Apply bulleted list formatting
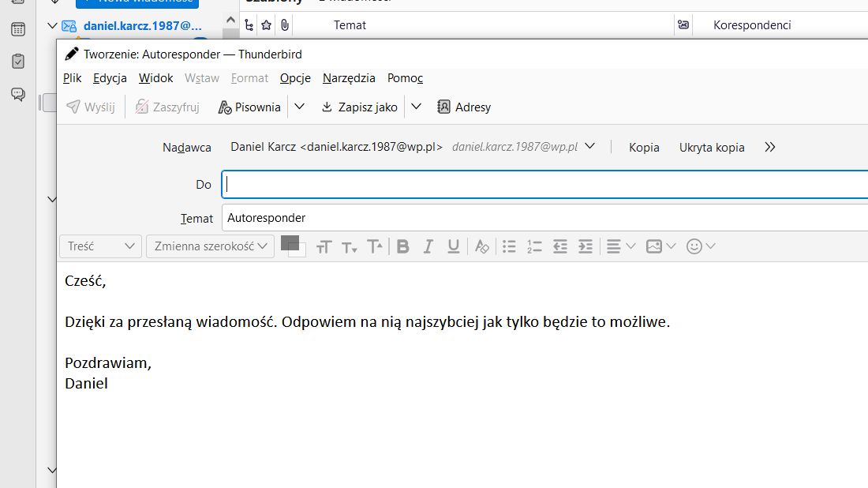The width and height of the screenshot is (868, 488). point(509,246)
